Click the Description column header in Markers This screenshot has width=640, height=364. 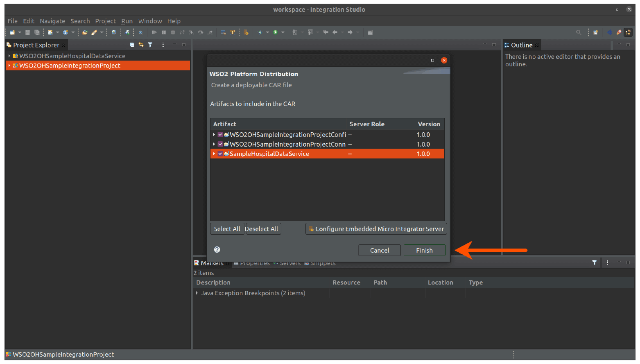[213, 283]
